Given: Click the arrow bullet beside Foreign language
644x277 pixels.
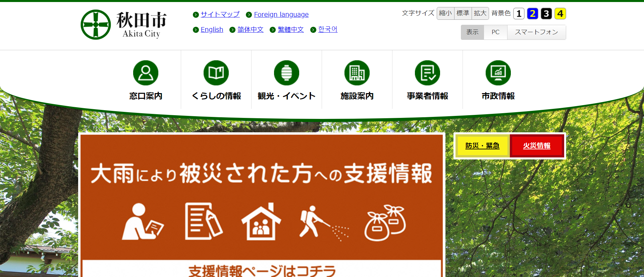Looking at the screenshot, I should (x=249, y=15).
